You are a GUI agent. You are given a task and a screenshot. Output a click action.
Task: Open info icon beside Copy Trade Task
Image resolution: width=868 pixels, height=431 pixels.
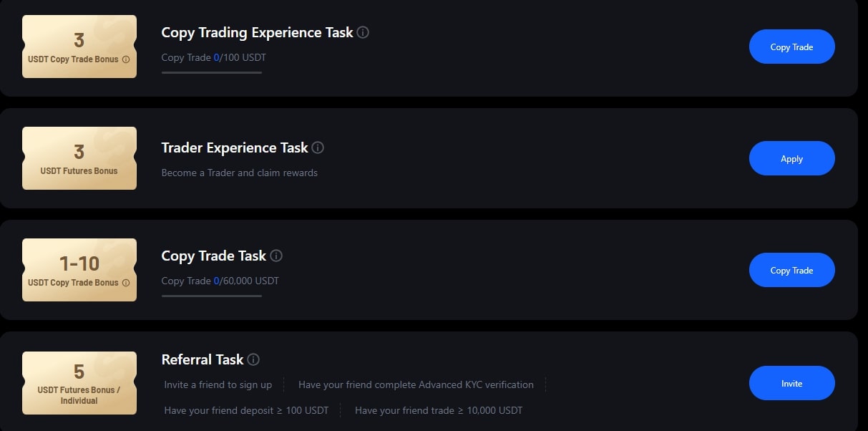pyautogui.click(x=276, y=256)
